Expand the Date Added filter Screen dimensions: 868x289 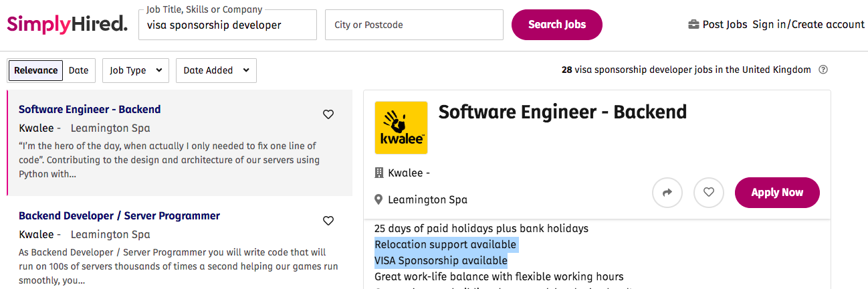point(216,70)
